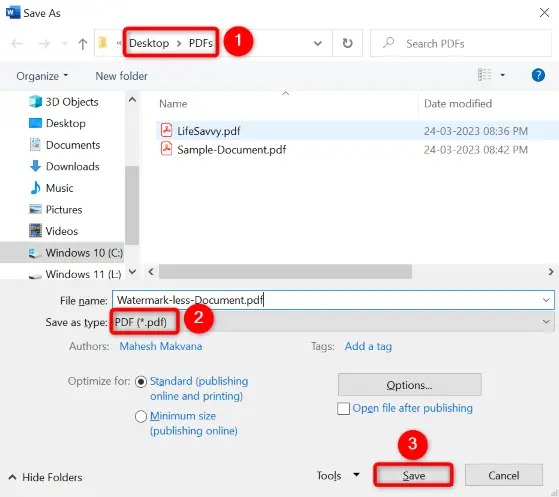Click the Save button
The width and height of the screenshot is (559, 497).
coord(414,475)
